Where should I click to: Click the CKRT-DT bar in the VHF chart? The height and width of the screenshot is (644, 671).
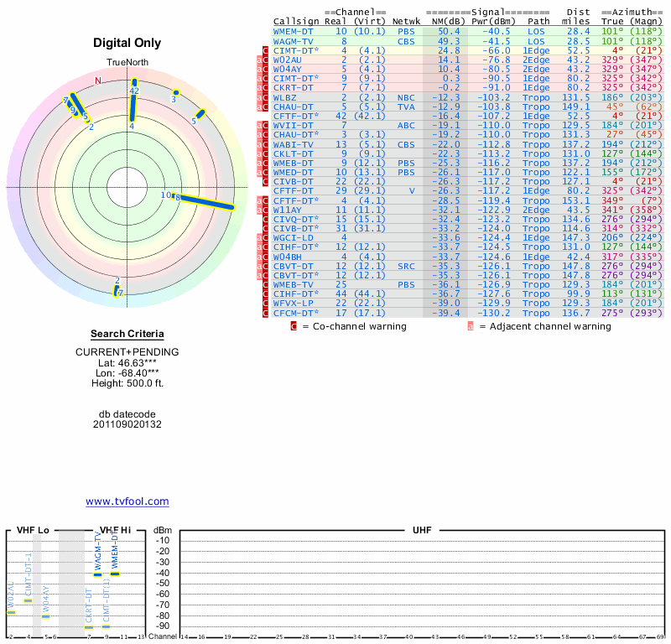(x=89, y=626)
